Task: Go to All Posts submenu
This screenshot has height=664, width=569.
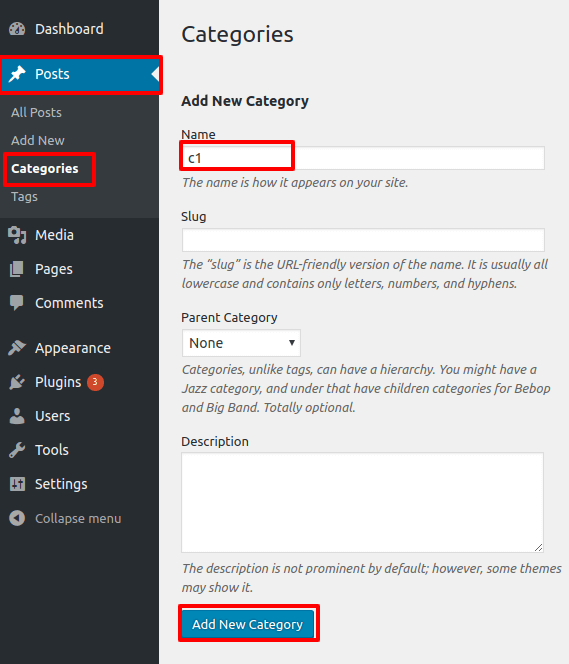Action: [x=36, y=113]
